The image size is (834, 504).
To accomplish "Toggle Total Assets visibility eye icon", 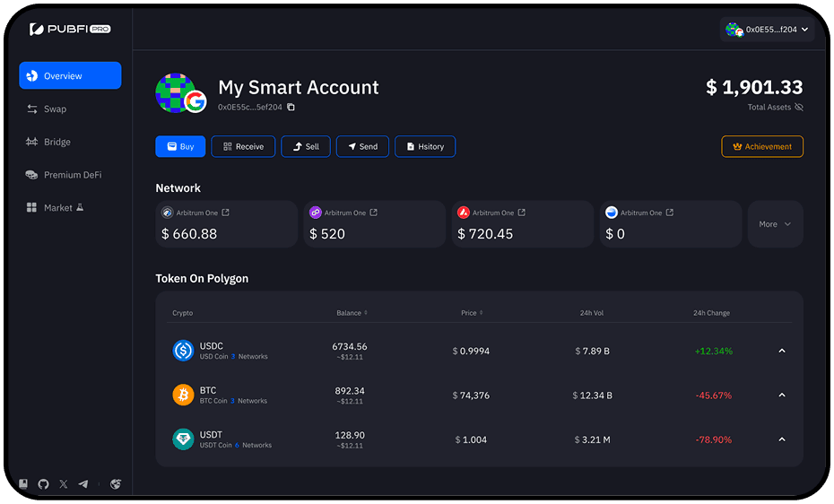I will (x=799, y=108).
